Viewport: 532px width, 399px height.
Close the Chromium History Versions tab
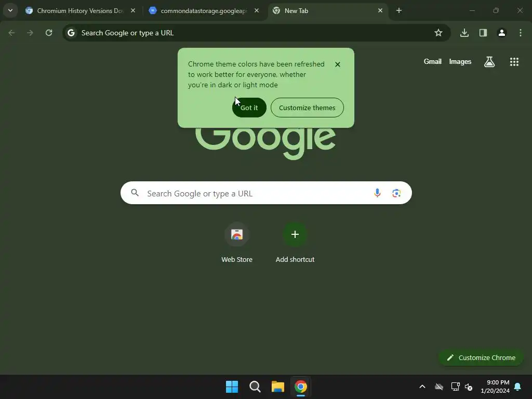[133, 11]
